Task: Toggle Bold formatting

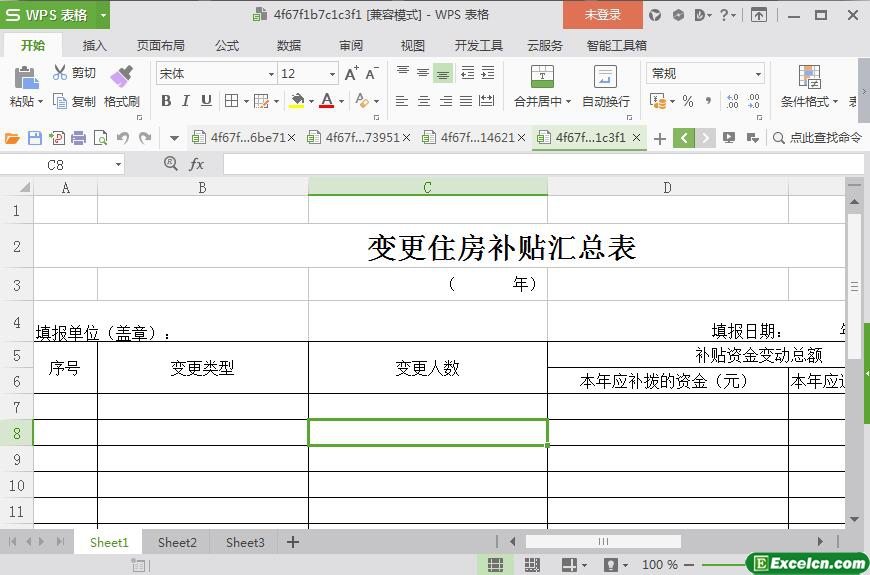Action: tap(166, 101)
